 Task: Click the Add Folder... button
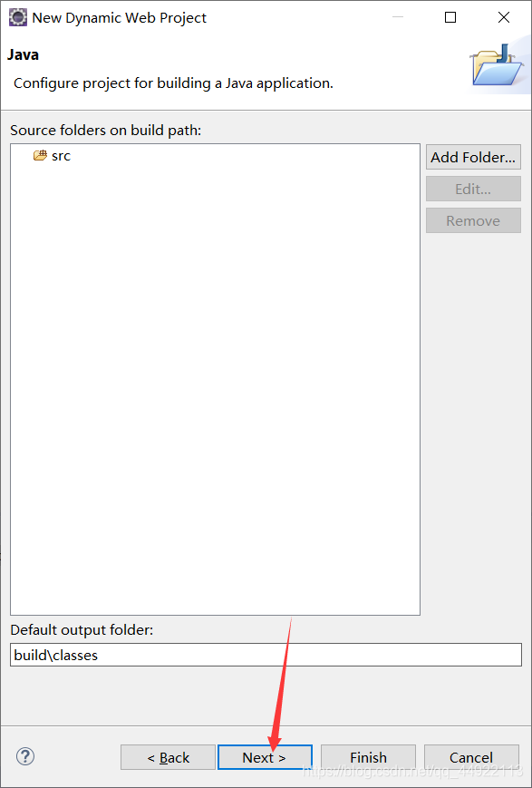tap(473, 157)
